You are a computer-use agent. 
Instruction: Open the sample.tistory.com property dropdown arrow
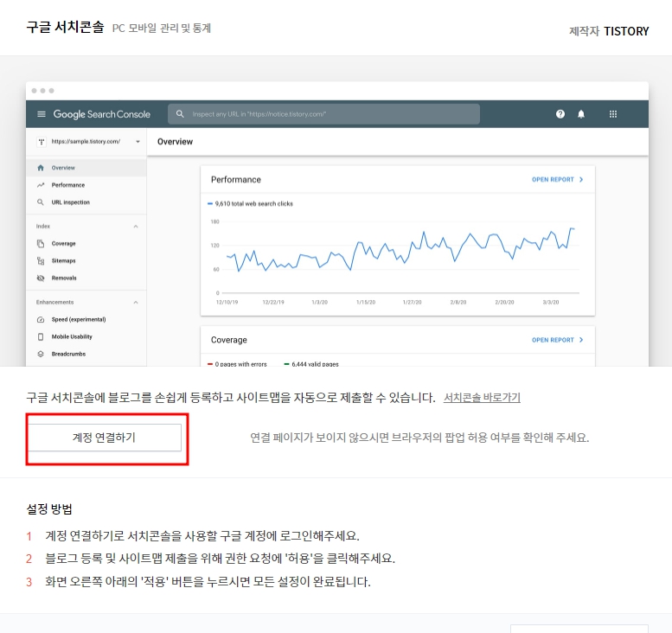138,142
